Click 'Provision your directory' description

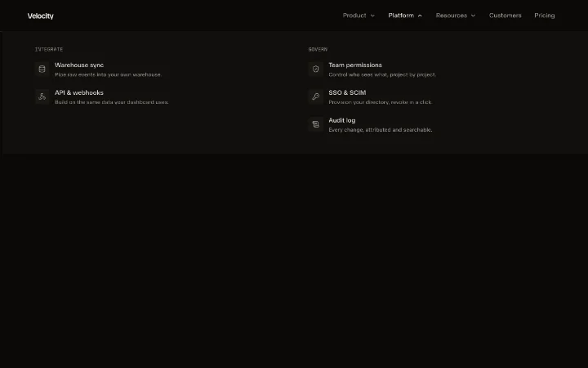click(381, 102)
